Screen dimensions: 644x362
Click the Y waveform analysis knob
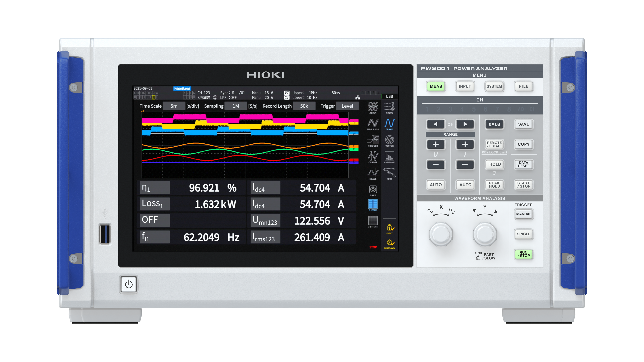click(x=485, y=235)
